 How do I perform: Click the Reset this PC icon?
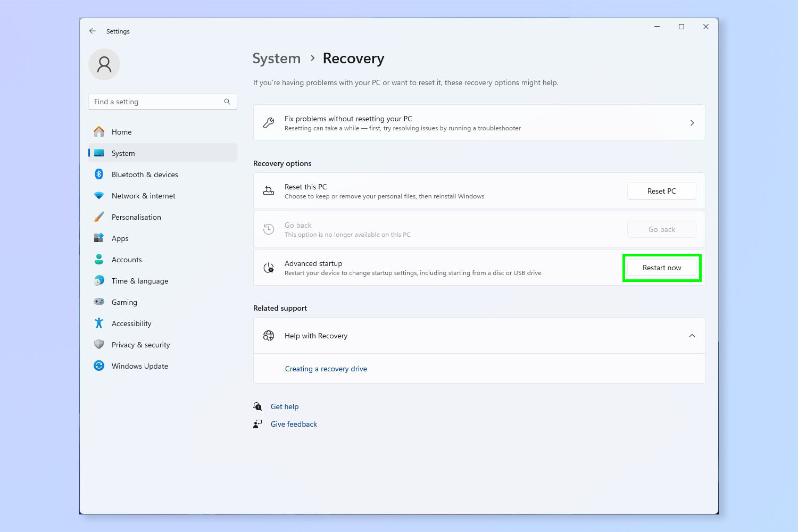coord(269,190)
